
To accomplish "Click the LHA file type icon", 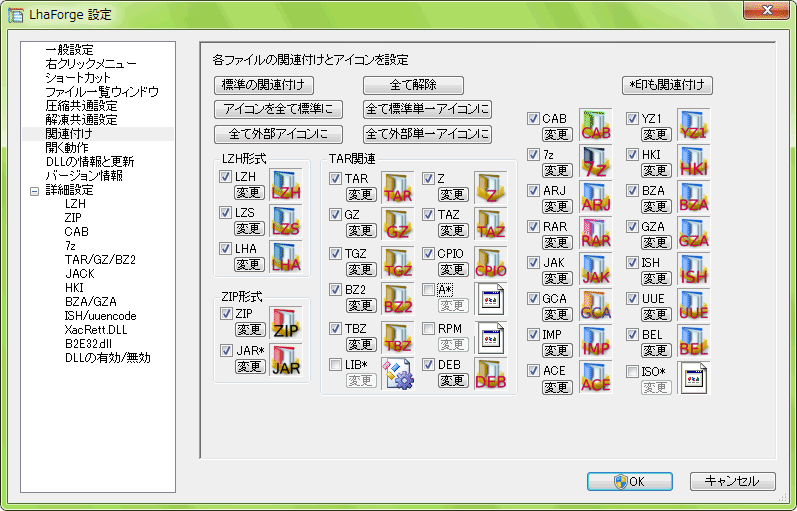I will click(x=286, y=257).
